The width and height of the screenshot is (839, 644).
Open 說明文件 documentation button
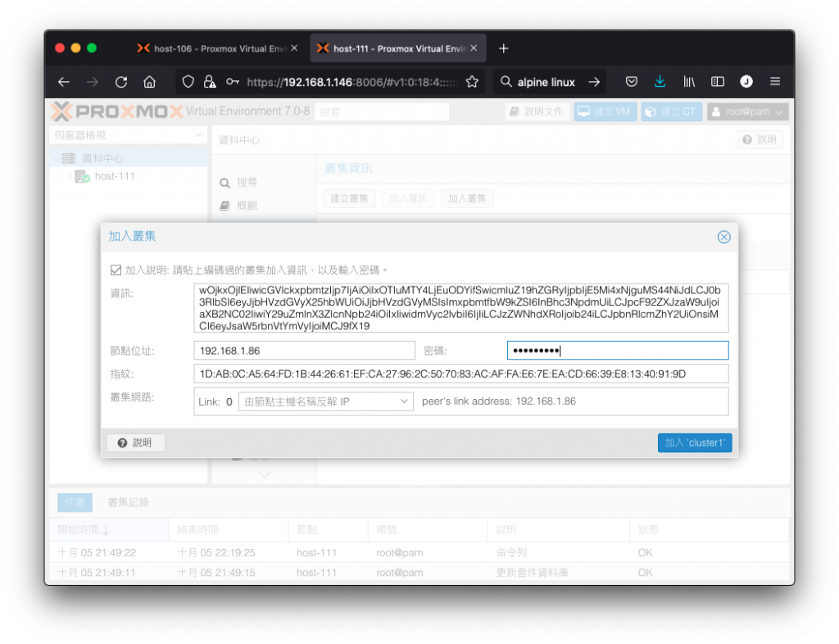click(x=537, y=111)
